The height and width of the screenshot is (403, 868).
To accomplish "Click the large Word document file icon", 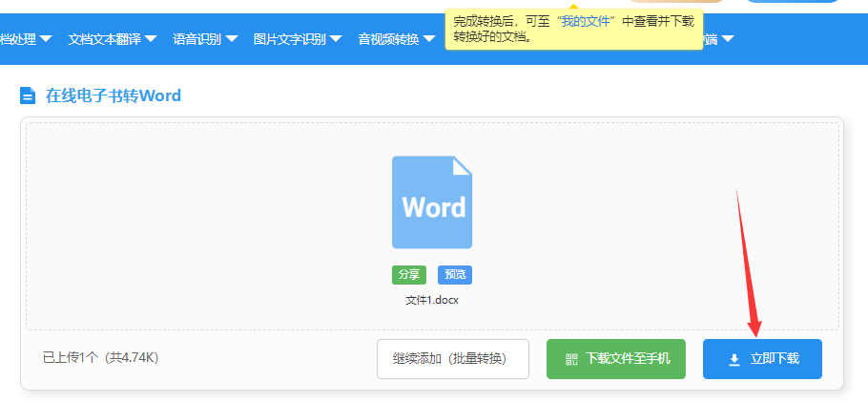I will 432,202.
